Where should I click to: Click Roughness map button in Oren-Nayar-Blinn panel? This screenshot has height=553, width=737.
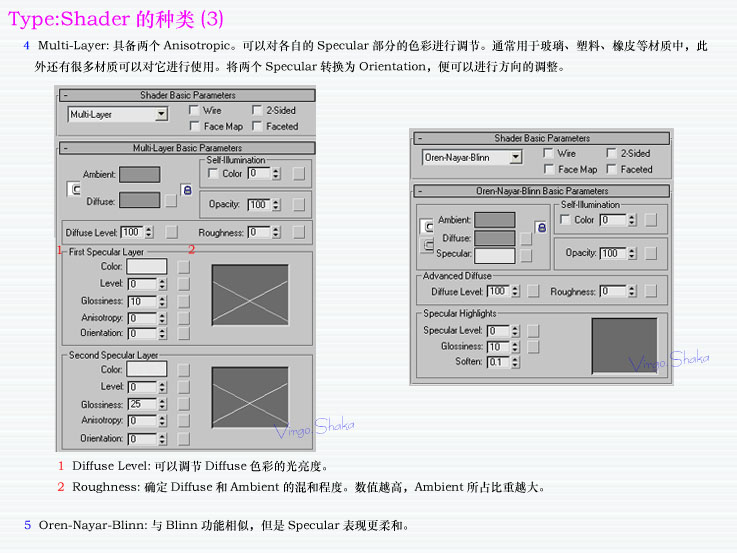[651, 291]
